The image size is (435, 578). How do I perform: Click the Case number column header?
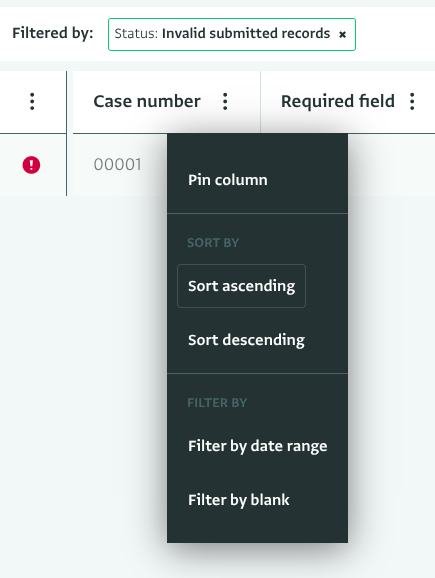[x=147, y=101]
